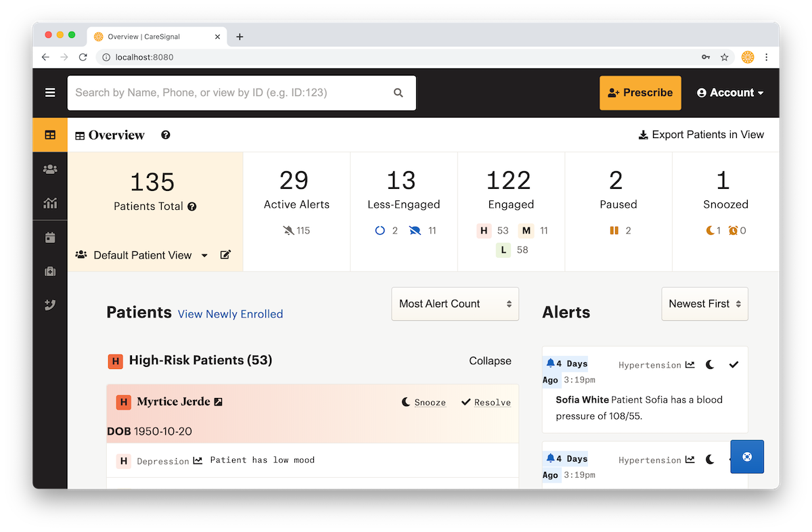812x532 pixels.
Task: Open the Depression chart icon
Action: pyautogui.click(x=198, y=460)
